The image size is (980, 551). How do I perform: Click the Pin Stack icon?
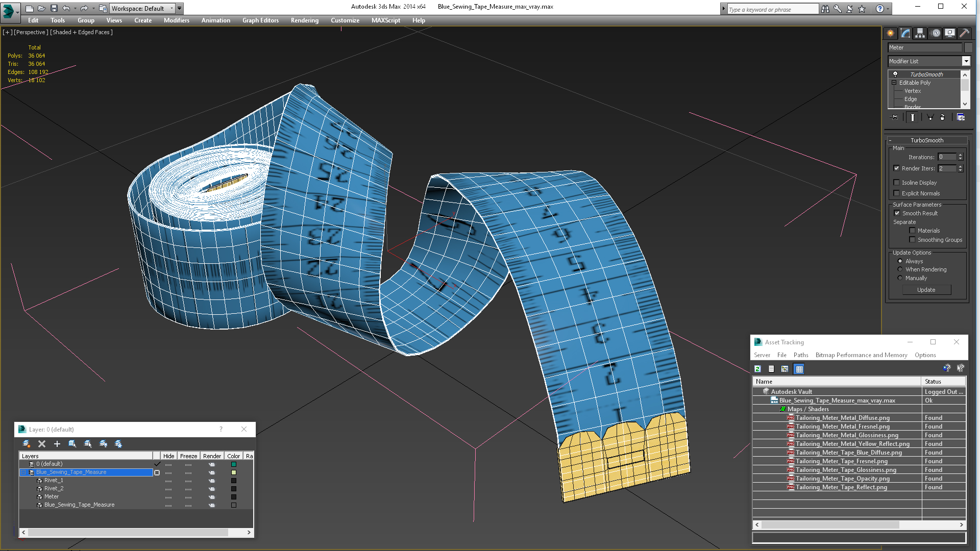coord(894,117)
